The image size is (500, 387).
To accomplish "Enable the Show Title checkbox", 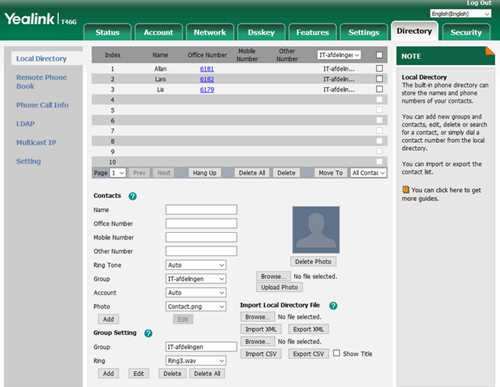I will tap(337, 353).
